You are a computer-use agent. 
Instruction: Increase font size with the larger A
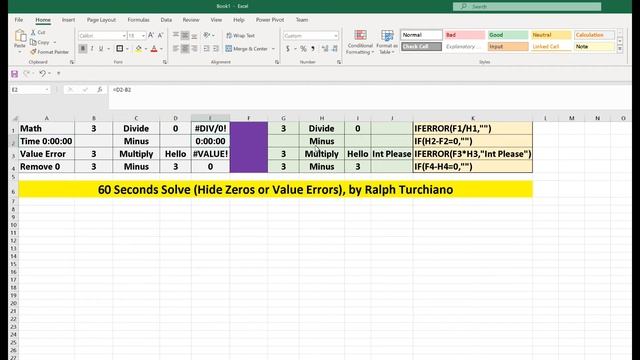pyautogui.click(x=151, y=36)
